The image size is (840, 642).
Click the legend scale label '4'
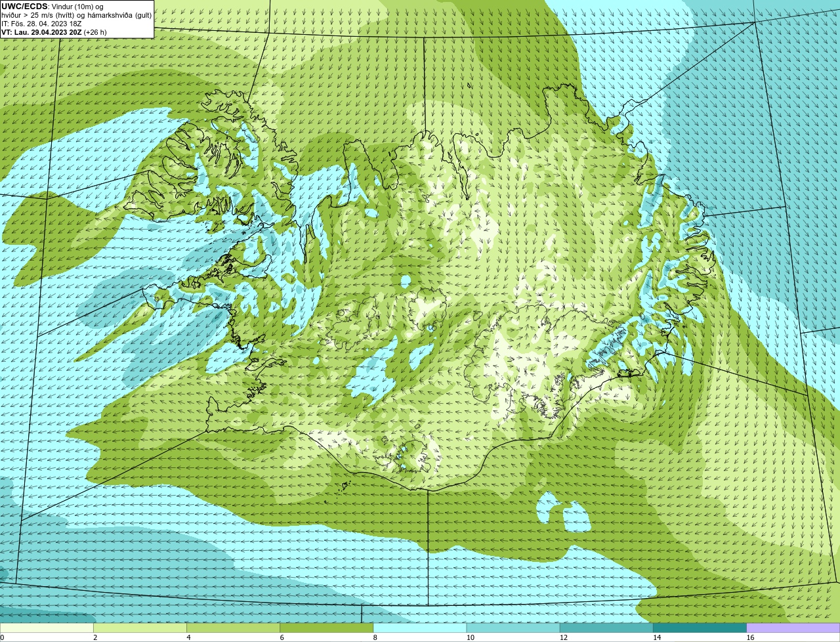(188, 637)
